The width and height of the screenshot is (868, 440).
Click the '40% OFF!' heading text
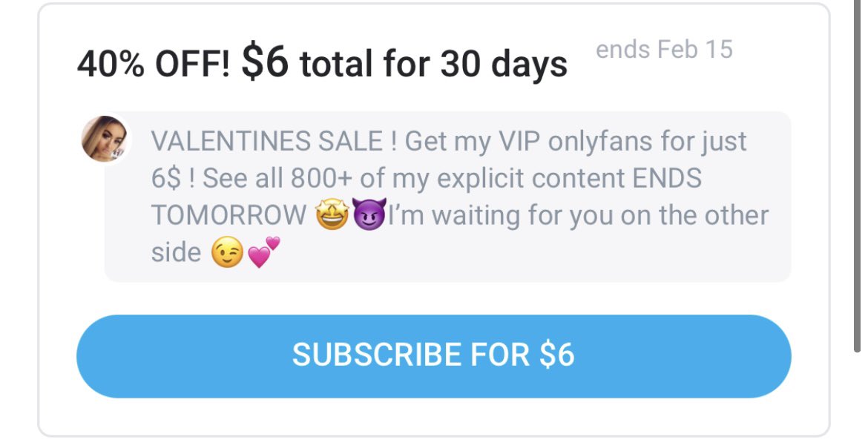coord(154,64)
